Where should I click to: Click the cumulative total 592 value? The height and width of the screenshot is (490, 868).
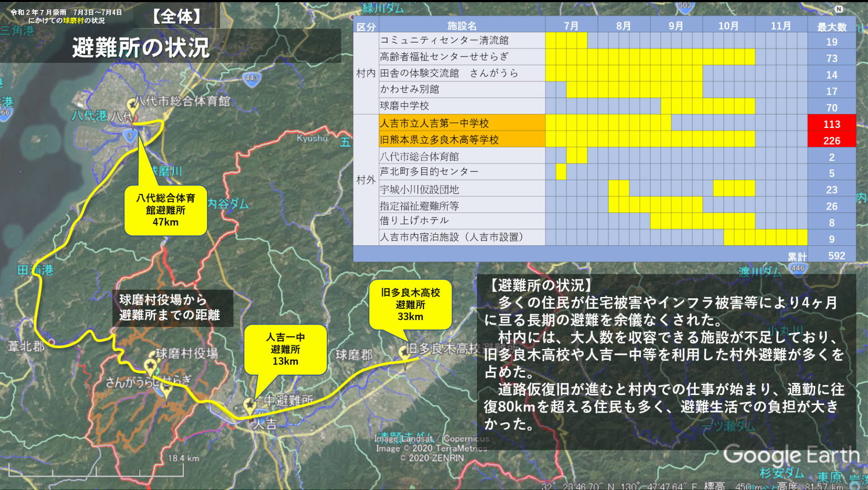[x=836, y=255]
